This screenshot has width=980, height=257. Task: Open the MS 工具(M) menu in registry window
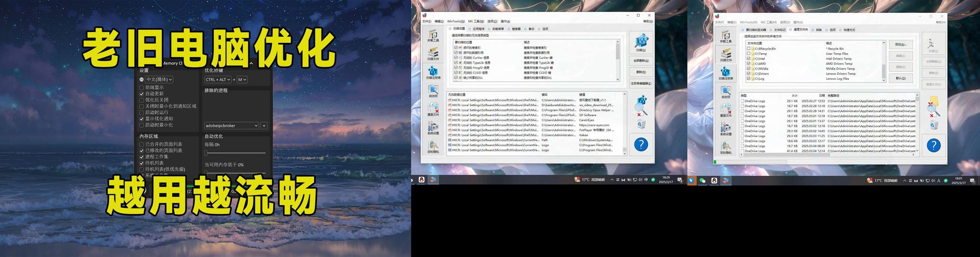point(475,21)
